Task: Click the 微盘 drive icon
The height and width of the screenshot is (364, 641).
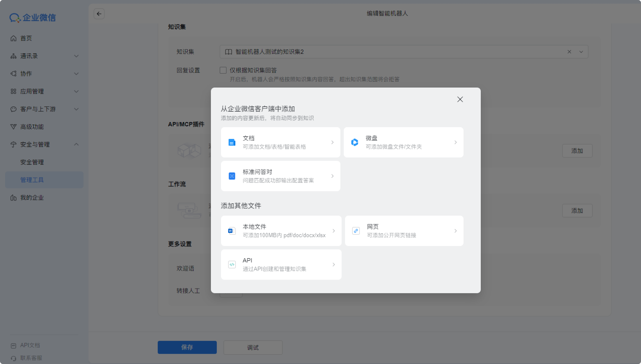Action: 355,142
